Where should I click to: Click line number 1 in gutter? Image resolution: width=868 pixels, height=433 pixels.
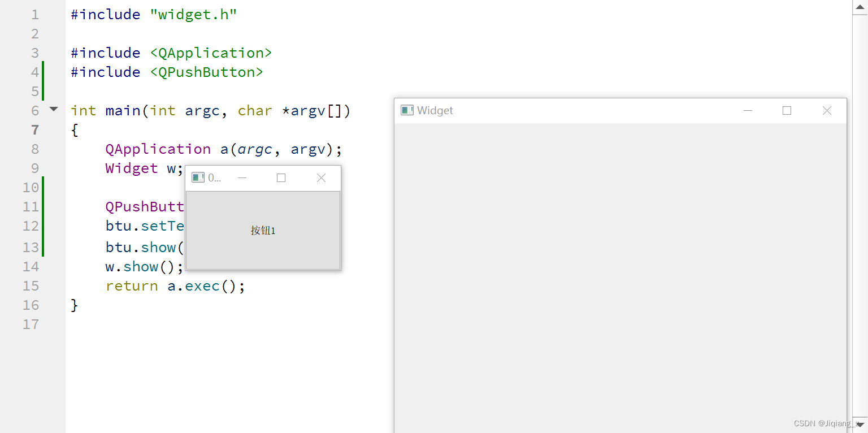pyautogui.click(x=35, y=14)
